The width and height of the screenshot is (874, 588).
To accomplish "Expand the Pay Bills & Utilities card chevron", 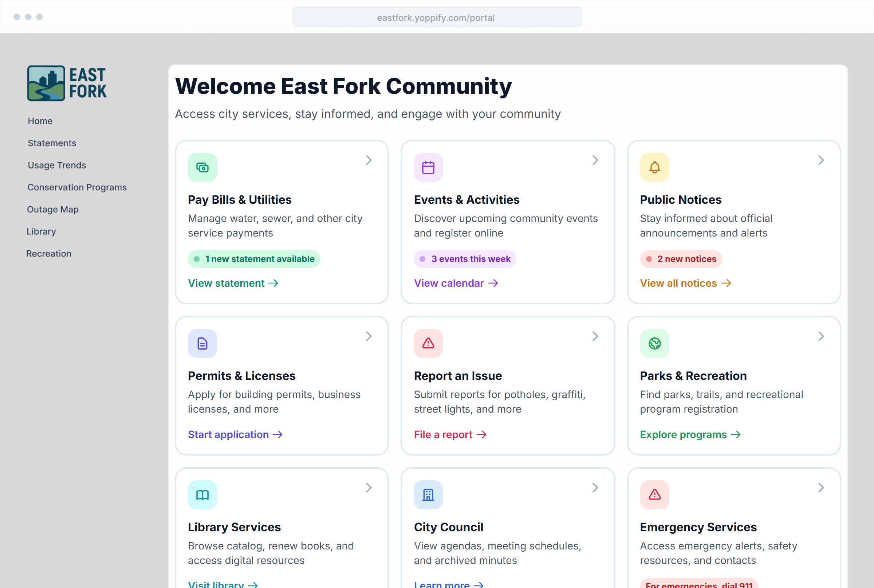I will 369,160.
